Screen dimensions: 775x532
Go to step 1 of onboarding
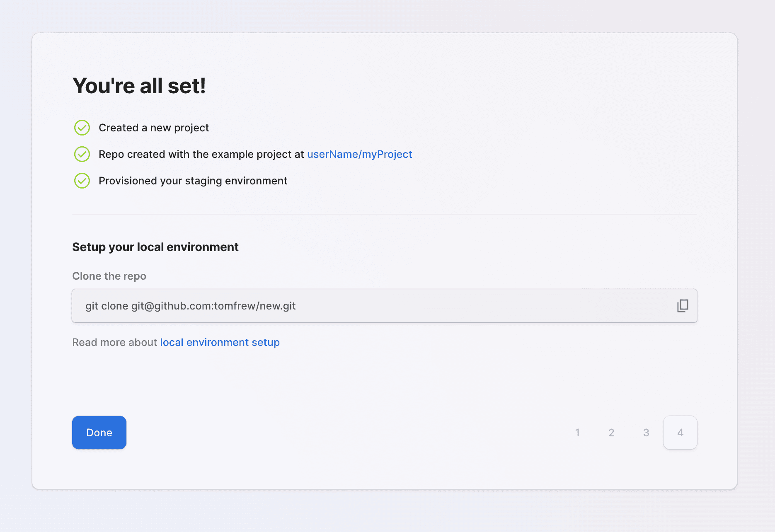tap(577, 433)
